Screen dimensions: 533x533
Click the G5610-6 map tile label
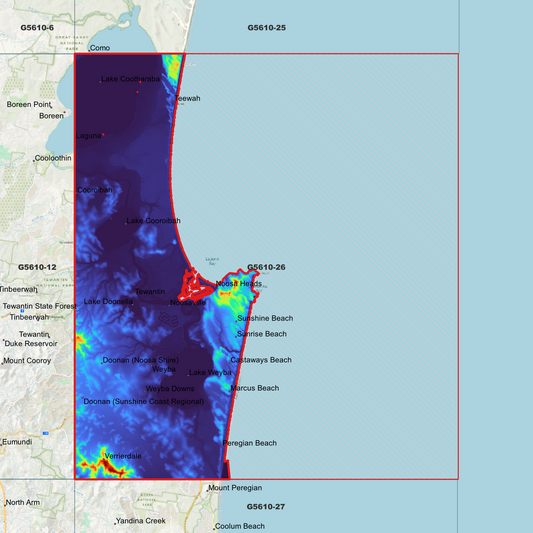click(x=37, y=28)
